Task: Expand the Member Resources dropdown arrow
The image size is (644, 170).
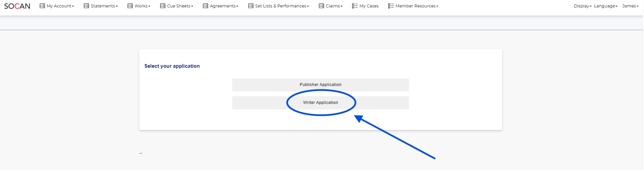Action: tap(437, 6)
